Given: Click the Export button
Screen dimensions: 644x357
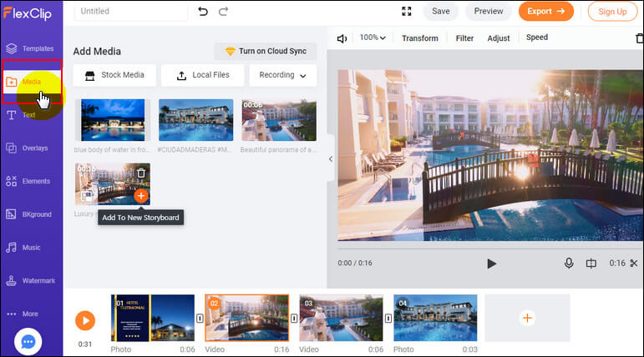Looking at the screenshot, I should [x=545, y=11].
